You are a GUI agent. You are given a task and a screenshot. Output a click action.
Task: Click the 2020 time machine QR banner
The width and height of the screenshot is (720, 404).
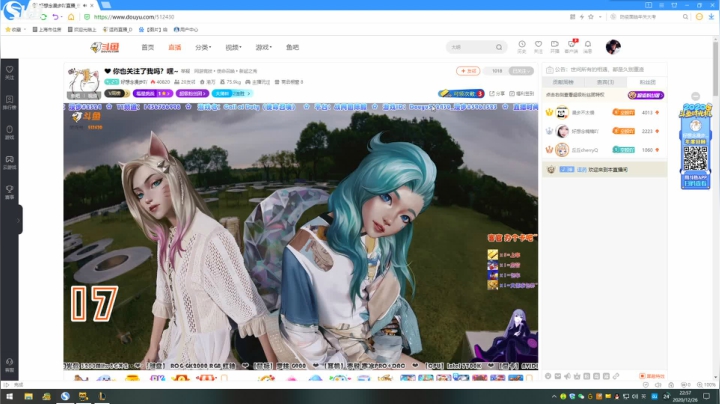pyautogui.click(x=695, y=146)
